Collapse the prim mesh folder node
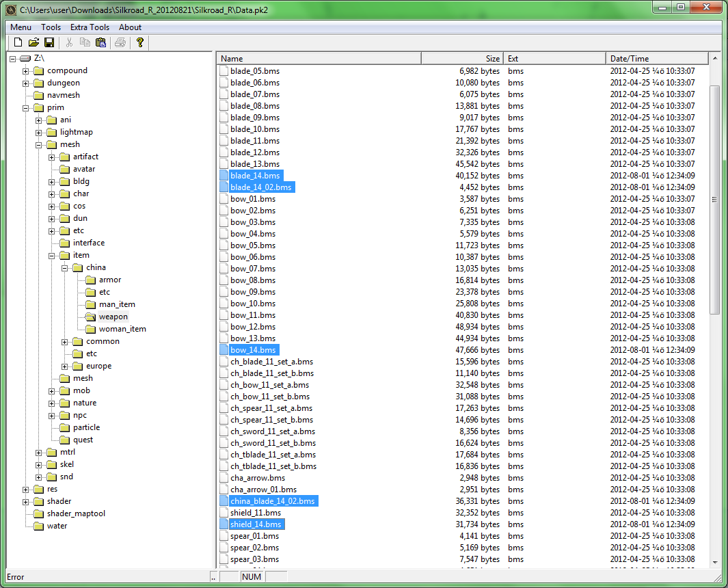This screenshot has width=728, height=588. point(38,144)
